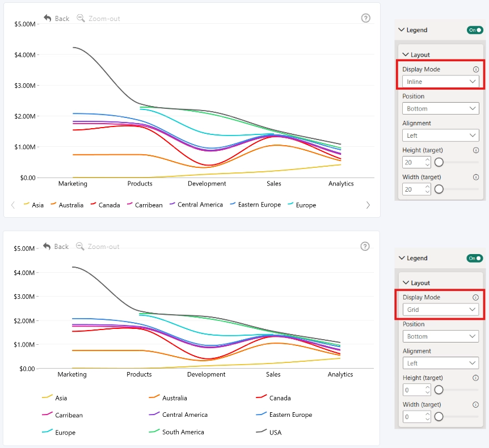
Task: Select USA in the grid legend
Action: (x=269, y=432)
